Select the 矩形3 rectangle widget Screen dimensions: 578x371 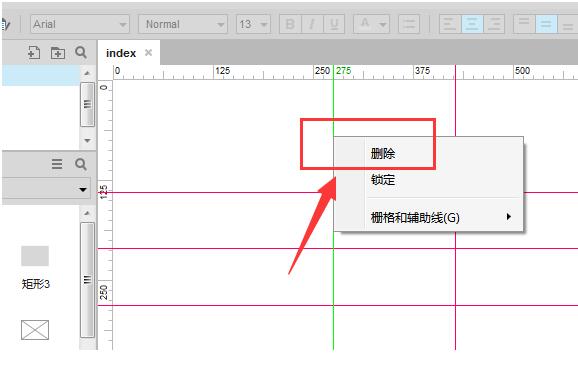coord(35,268)
